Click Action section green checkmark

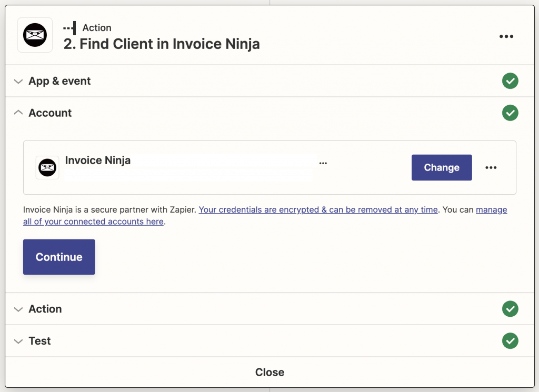click(x=510, y=309)
